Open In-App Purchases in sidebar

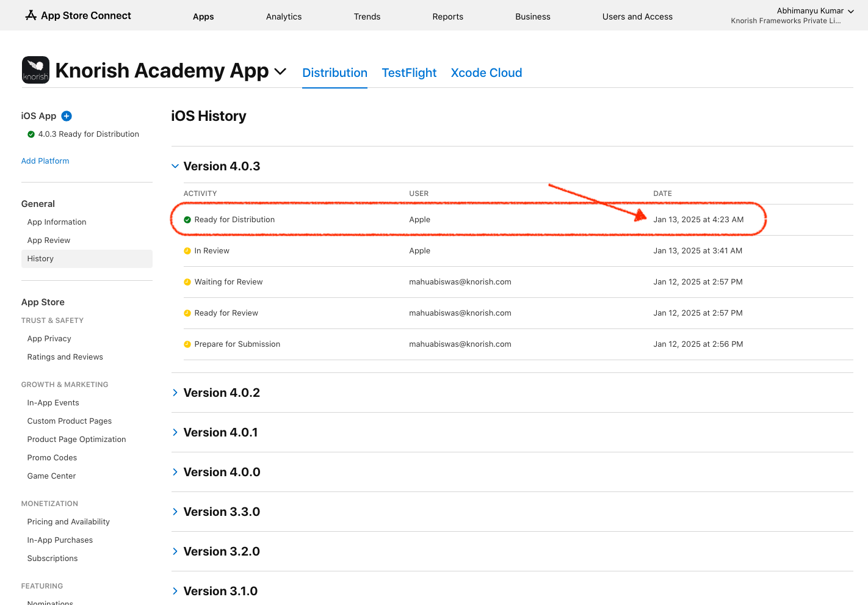click(60, 540)
